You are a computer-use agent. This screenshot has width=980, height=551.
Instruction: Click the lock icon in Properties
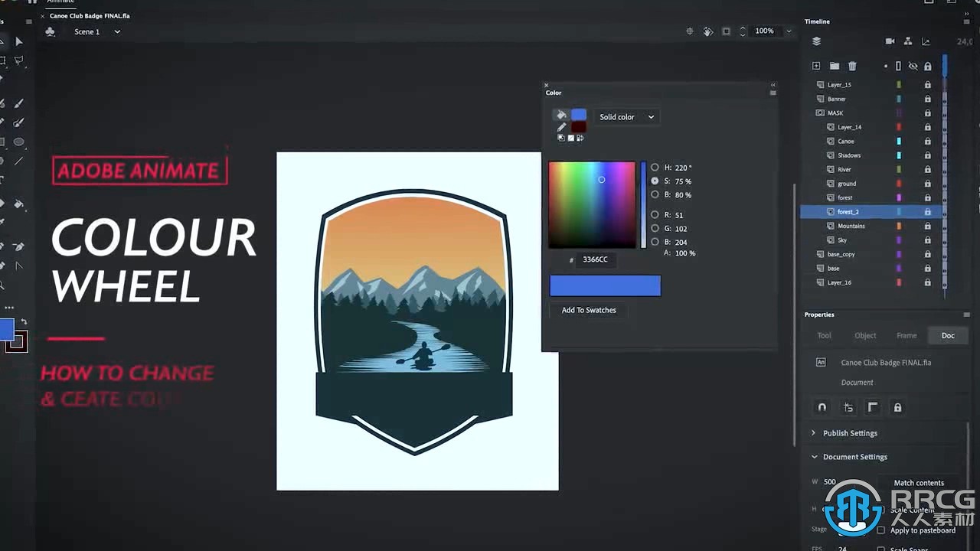point(897,408)
